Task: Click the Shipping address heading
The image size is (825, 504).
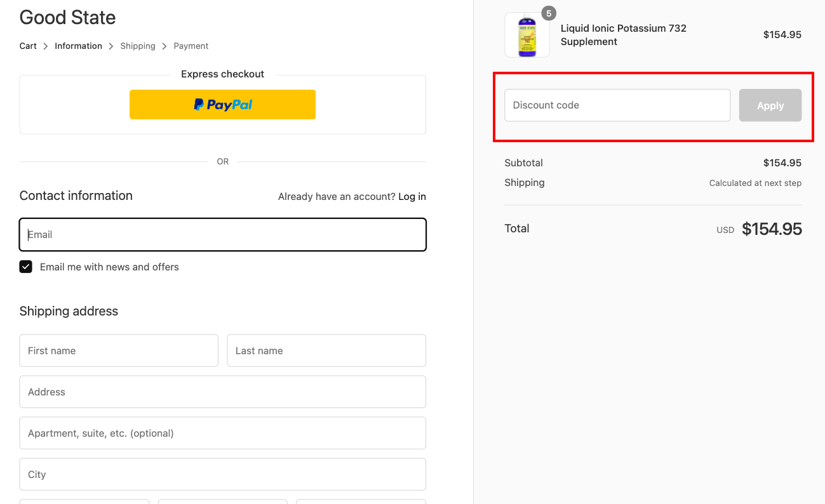Action: click(69, 311)
